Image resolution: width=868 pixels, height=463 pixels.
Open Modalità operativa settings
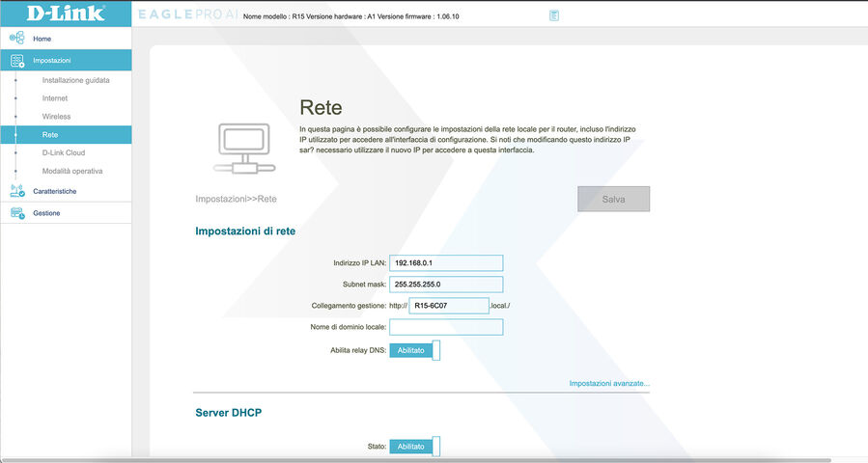(72, 171)
